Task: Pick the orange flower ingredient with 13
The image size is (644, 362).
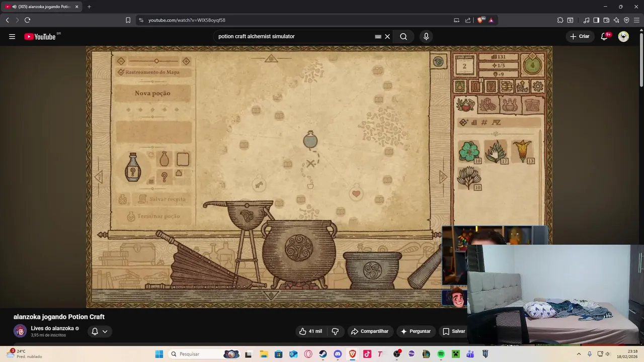Action: click(522, 151)
